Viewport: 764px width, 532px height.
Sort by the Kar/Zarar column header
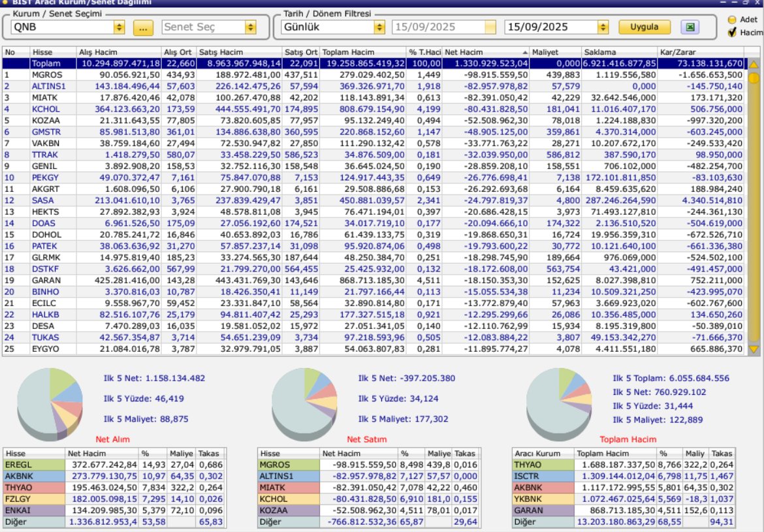[x=700, y=52]
